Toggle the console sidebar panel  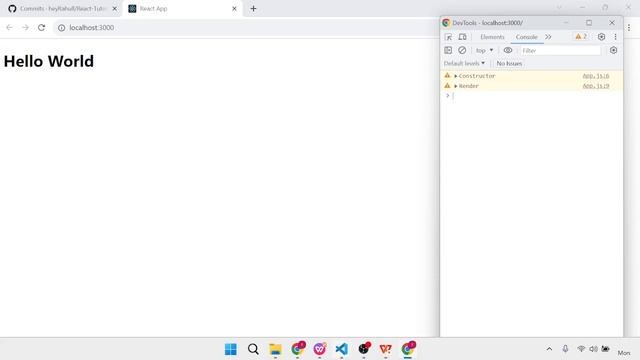coord(448,50)
